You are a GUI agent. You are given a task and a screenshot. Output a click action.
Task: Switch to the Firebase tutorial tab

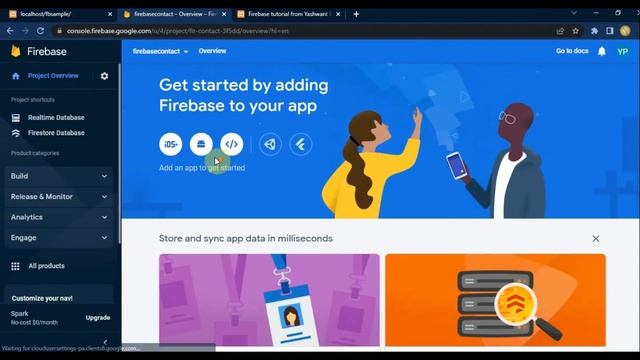(288, 14)
